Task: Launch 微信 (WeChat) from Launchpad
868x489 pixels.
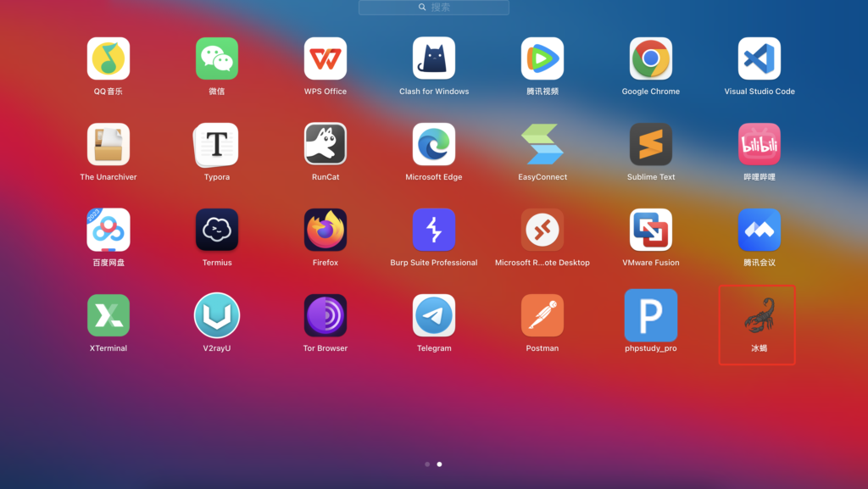Action: click(x=217, y=58)
